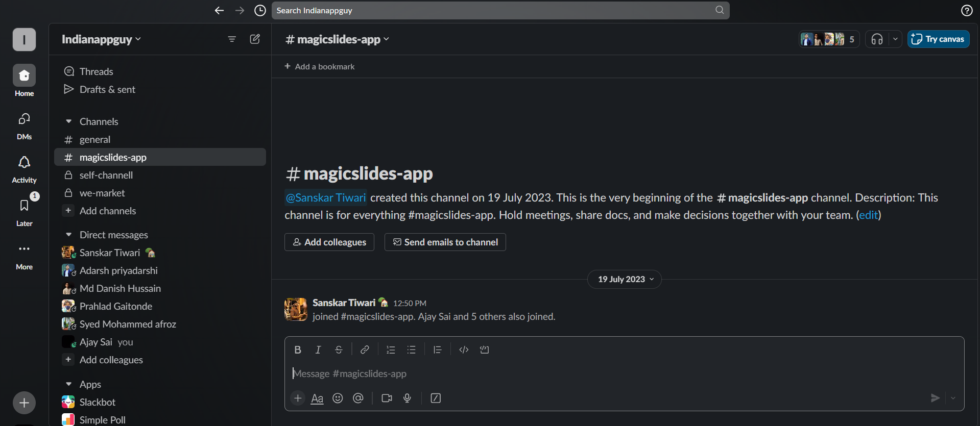Select the magicslides-app channel in sidebar

point(160,157)
